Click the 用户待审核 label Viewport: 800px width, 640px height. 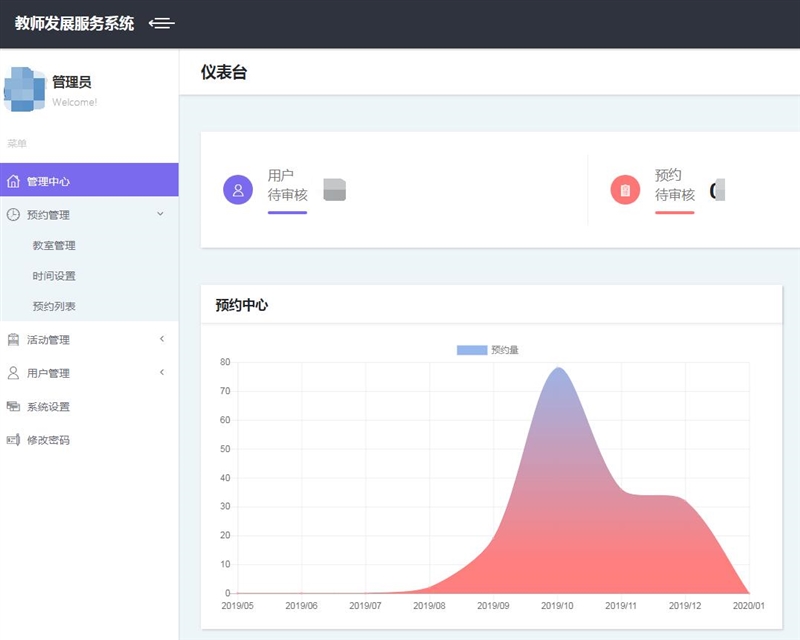pos(287,185)
